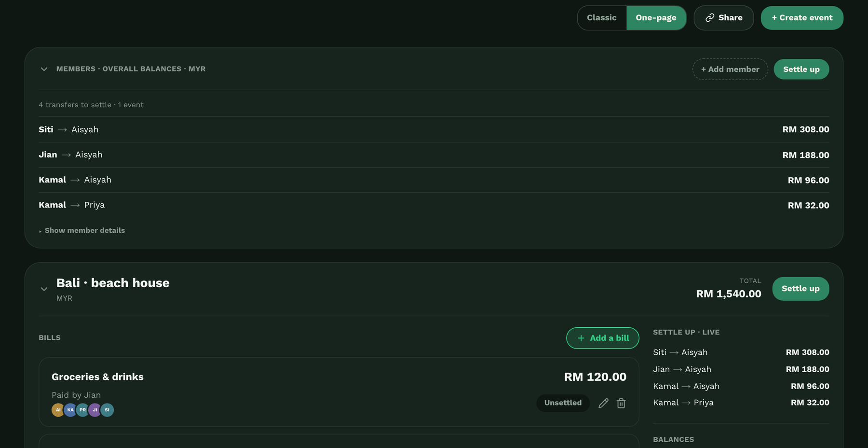Screen dimensions: 868x448
Task: Expand Show member details
Action: (x=82, y=231)
